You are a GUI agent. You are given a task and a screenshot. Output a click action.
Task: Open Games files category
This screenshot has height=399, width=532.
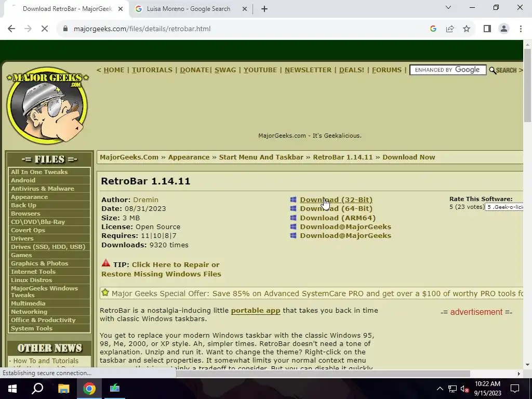pos(21,255)
